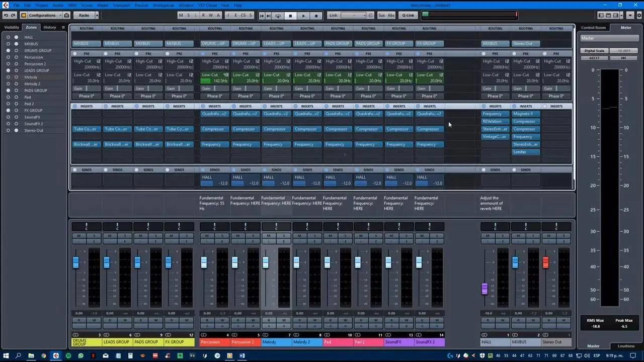644x362 pixels.
Task: Switch to the History tab
Action: [x=50, y=27]
